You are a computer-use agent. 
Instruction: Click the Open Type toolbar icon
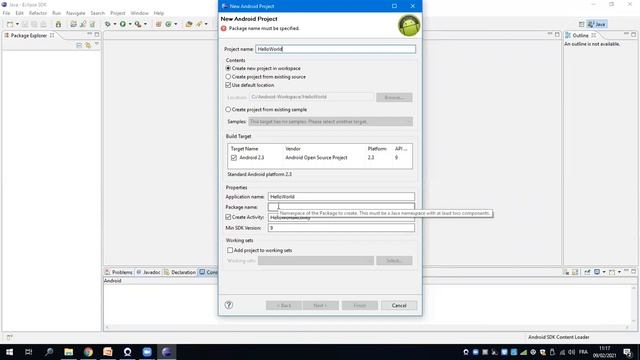coord(189,24)
